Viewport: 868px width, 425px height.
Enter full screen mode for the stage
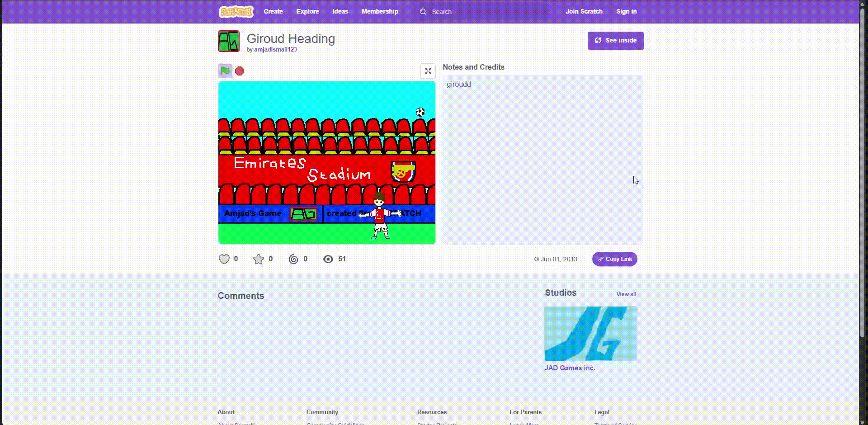pyautogui.click(x=428, y=71)
